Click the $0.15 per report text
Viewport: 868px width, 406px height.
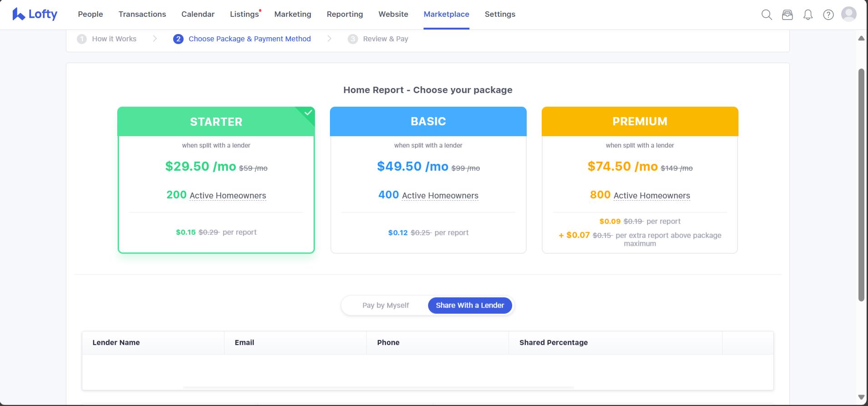[216, 232]
